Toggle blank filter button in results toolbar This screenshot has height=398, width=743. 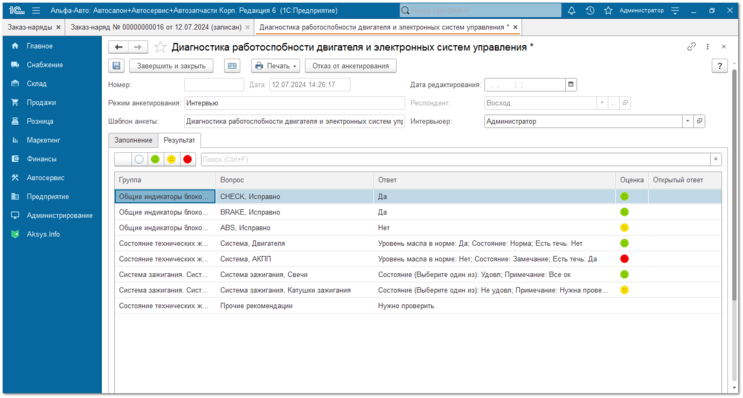(123, 159)
